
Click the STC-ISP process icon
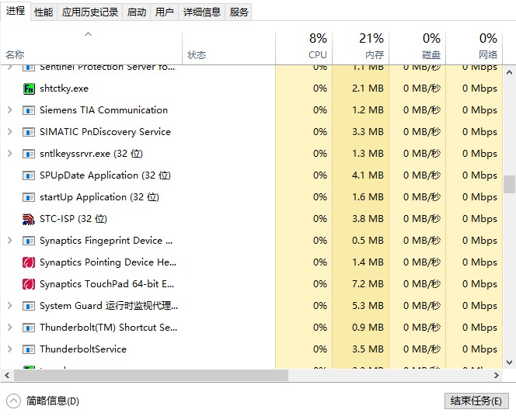pyautogui.click(x=30, y=219)
